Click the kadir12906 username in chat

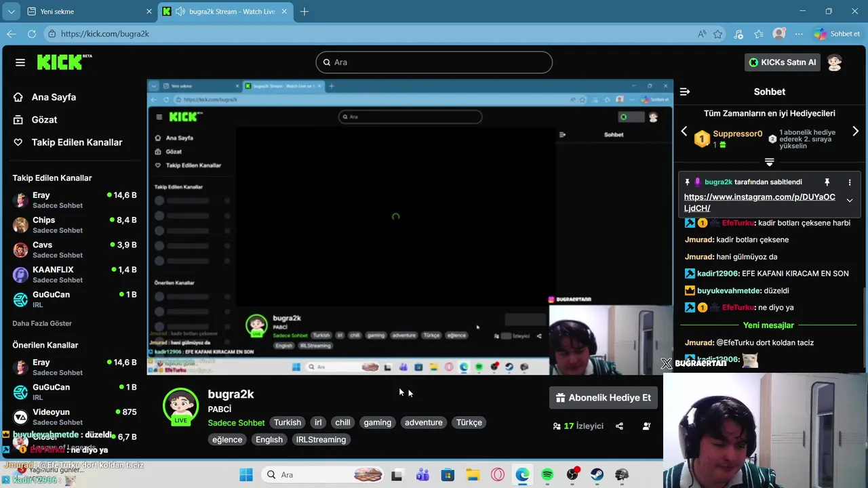pos(717,274)
